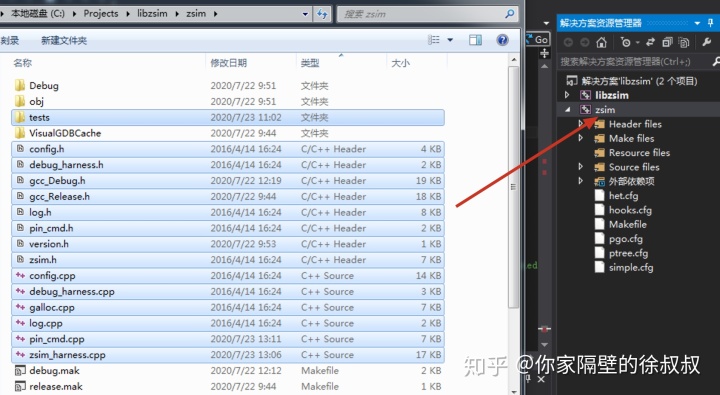This screenshot has height=395, width=720.
Task: Select config.h file
Action: 228,149
